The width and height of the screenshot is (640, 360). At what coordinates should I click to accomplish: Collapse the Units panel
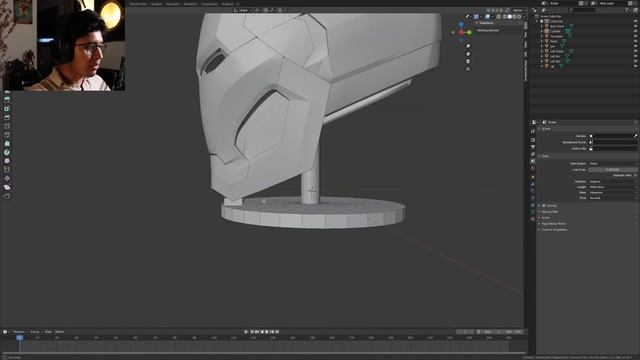click(x=544, y=156)
